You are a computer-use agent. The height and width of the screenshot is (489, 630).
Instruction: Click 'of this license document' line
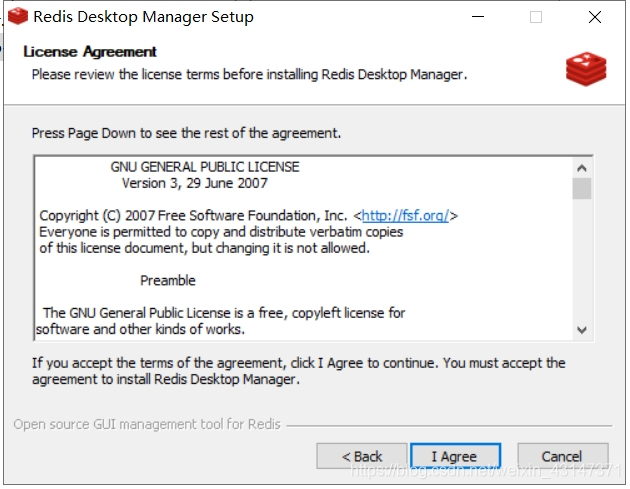click(205, 248)
